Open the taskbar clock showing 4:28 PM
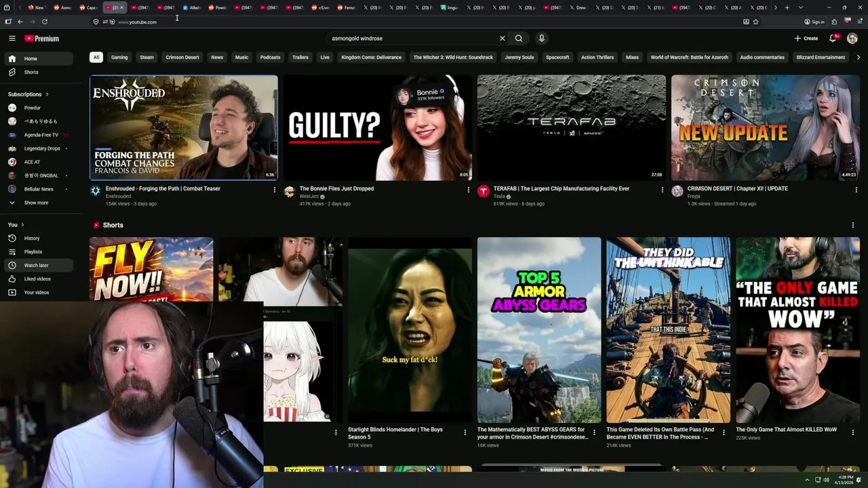Screen dimensions: 868x488 pyautogui.click(x=846, y=480)
